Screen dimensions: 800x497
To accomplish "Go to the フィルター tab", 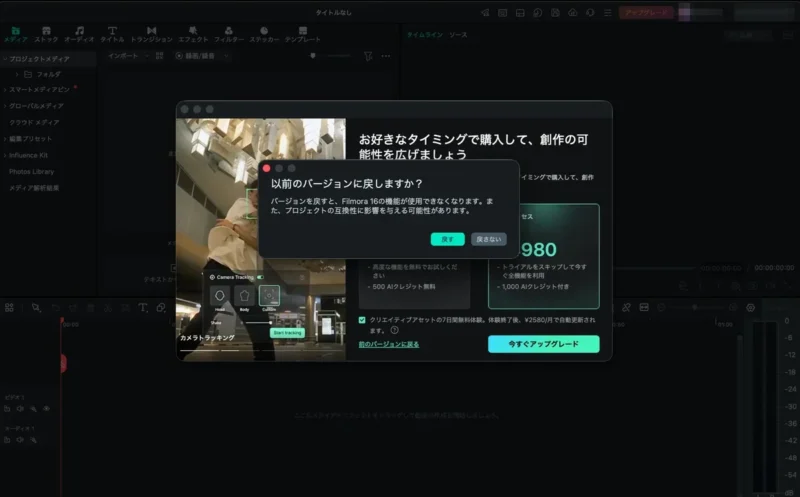I will [229, 34].
